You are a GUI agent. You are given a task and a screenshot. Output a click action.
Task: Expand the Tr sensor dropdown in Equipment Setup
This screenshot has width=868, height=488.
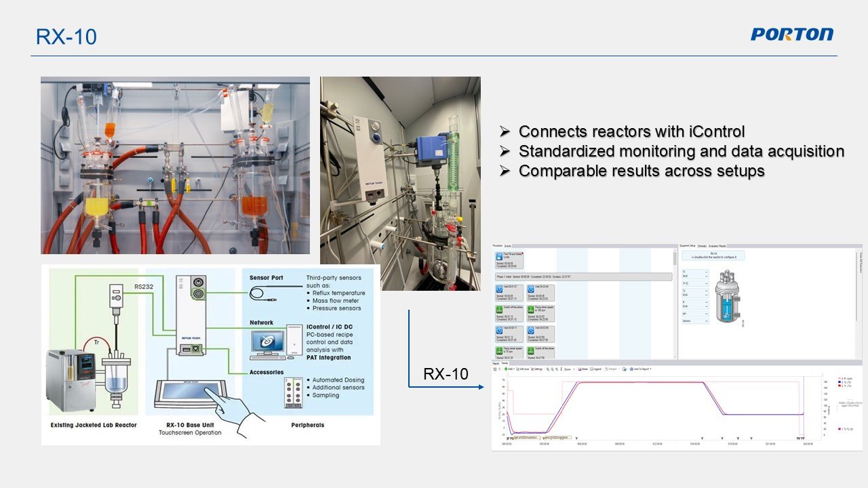pyautogui.click(x=707, y=272)
